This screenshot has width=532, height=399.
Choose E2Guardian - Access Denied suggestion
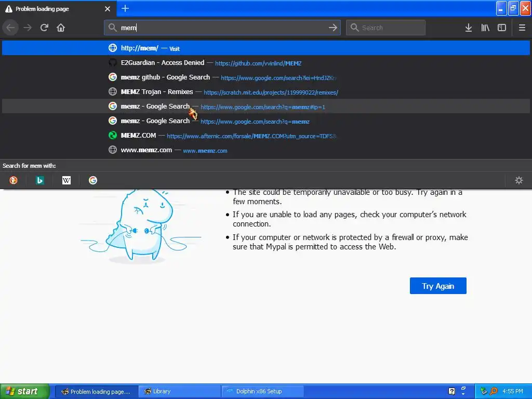tap(266, 63)
